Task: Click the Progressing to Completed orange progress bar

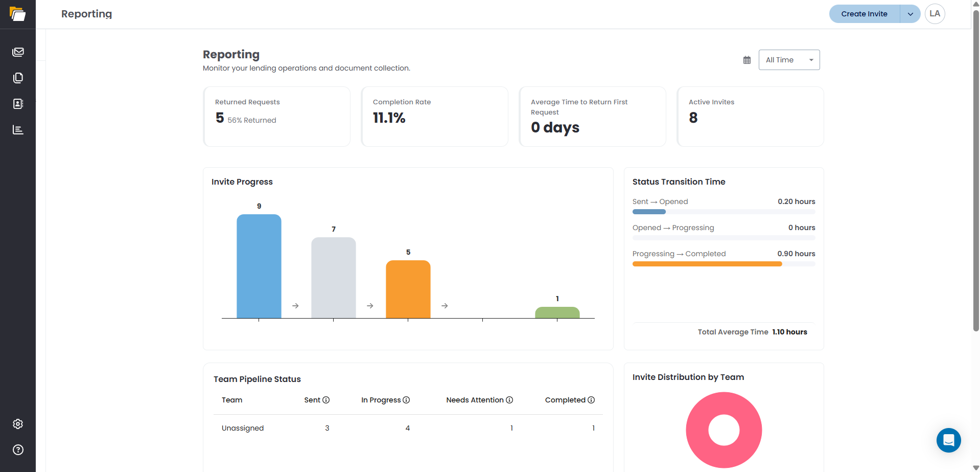Action: coord(707,264)
